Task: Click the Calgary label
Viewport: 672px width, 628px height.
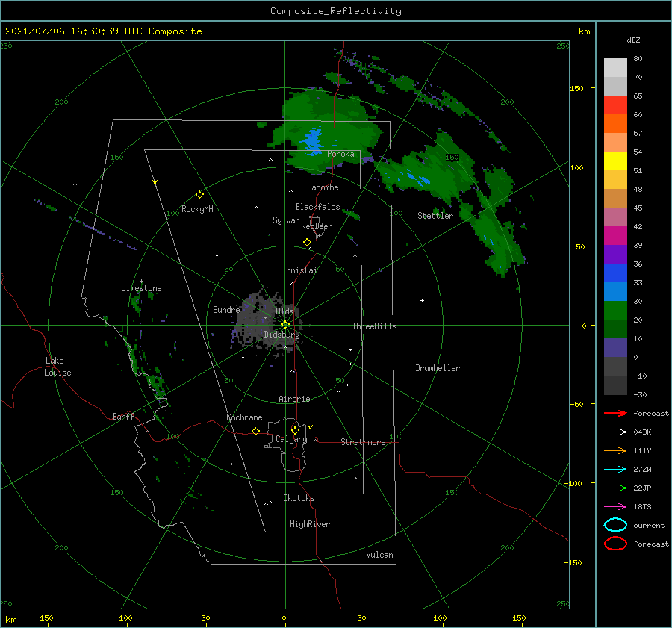Action: click(291, 439)
